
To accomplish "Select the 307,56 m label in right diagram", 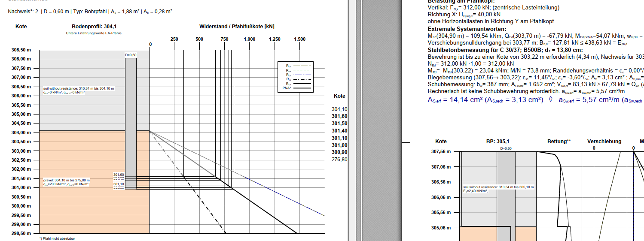I will coord(441,151).
